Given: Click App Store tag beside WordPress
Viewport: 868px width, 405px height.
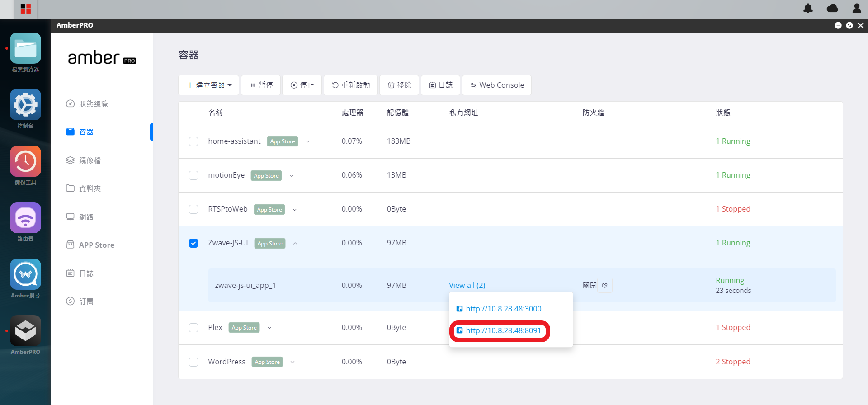Looking at the screenshot, I should click(267, 362).
